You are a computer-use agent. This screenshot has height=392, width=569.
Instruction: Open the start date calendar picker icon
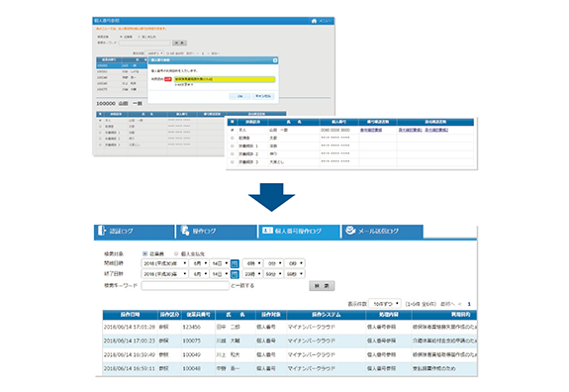(235, 263)
